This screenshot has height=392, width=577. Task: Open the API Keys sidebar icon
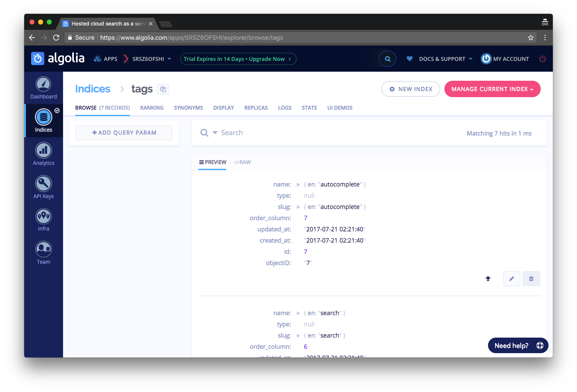coord(44,187)
